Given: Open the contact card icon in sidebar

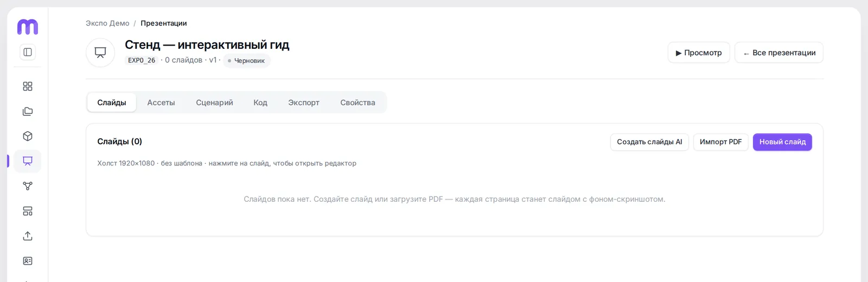Looking at the screenshot, I should [x=28, y=261].
